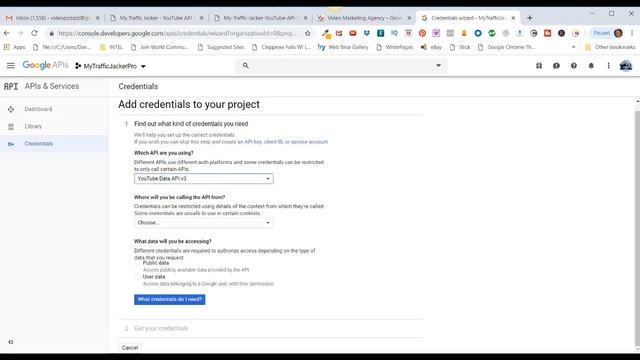Open the INTEL bookmark folder
Screen dimensions: 640x360
pyautogui.click(x=111, y=47)
